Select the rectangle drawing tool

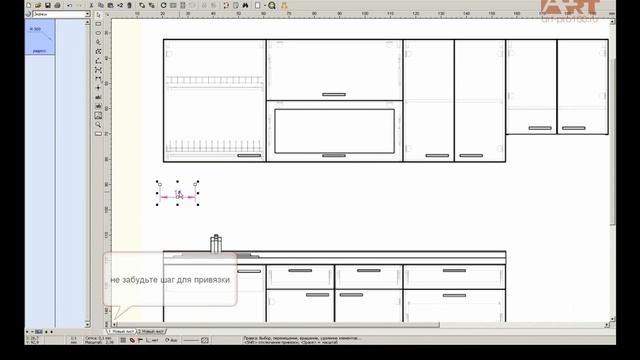pos(98,24)
